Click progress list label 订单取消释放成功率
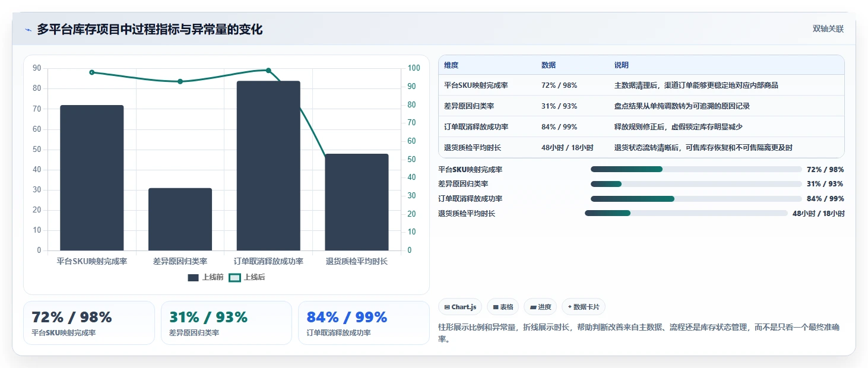Image resolution: width=868 pixels, height=368 pixels. 470,199
